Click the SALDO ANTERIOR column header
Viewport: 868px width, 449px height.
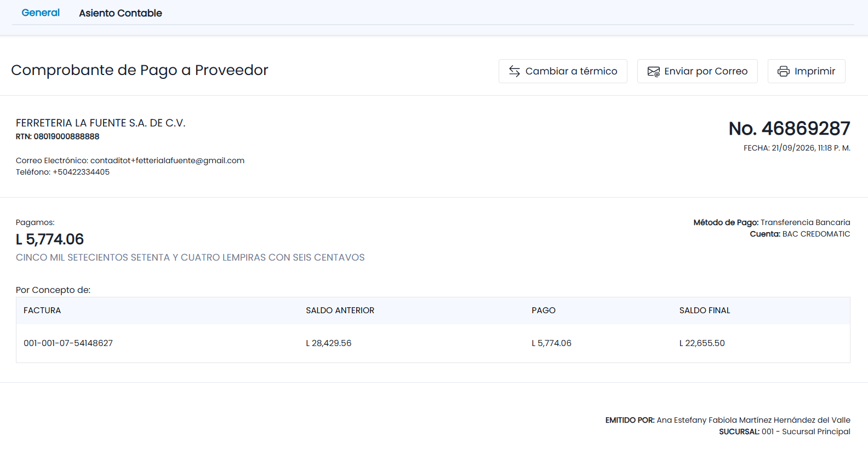point(340,310)
